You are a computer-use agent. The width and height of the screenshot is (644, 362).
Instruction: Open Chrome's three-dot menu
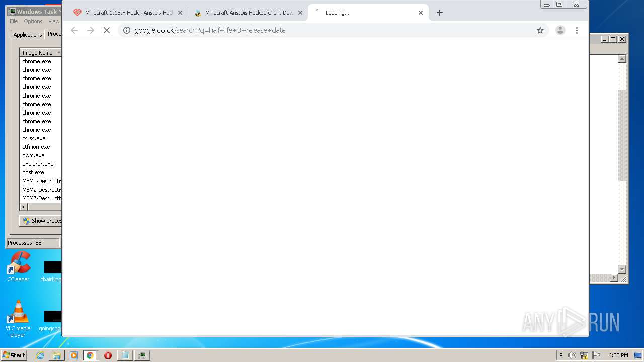577,30
